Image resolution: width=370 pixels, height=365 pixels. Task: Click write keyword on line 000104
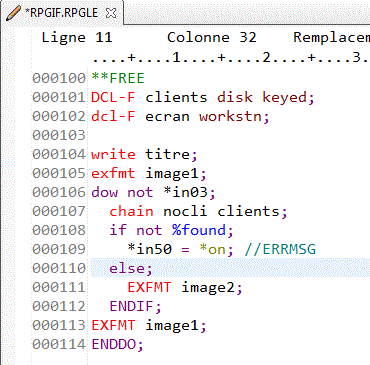click(x=113, y=154)
